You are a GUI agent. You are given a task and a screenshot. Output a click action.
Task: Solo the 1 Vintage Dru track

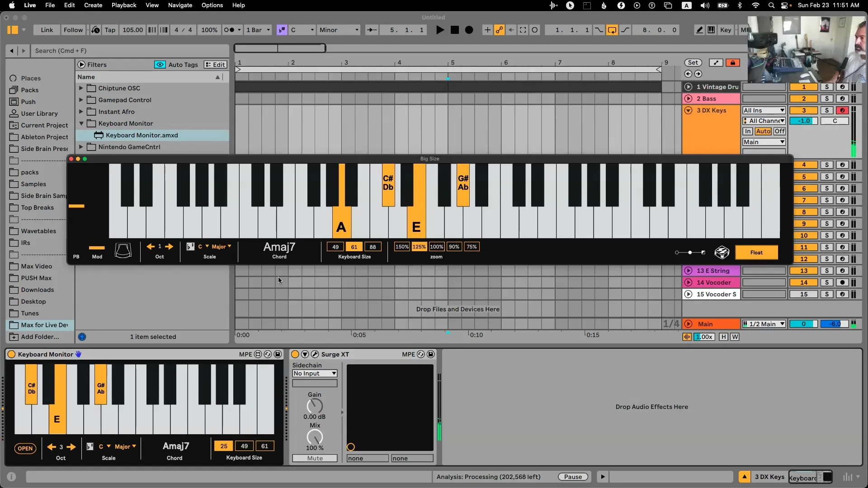point(827,87)
